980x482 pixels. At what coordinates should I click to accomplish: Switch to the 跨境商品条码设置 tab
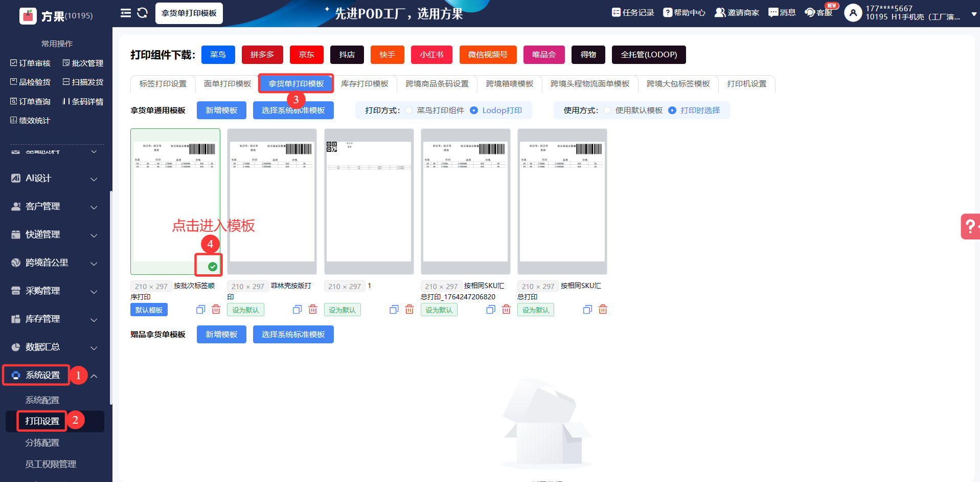point(437,84)
